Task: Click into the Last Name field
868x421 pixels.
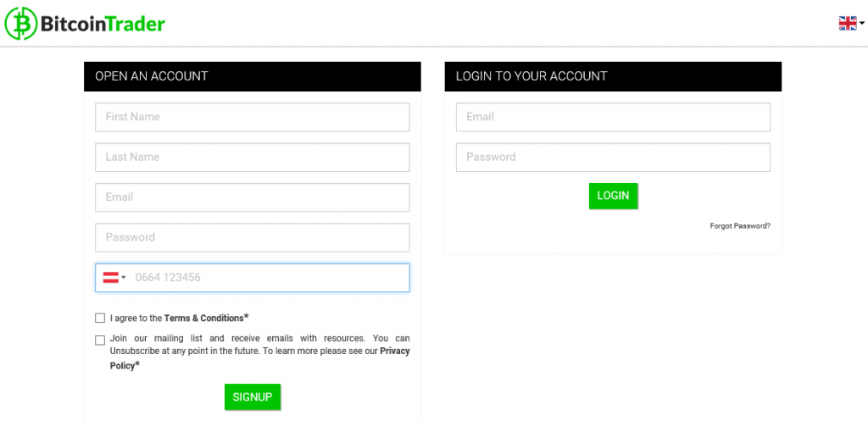Action: point(253,157)
